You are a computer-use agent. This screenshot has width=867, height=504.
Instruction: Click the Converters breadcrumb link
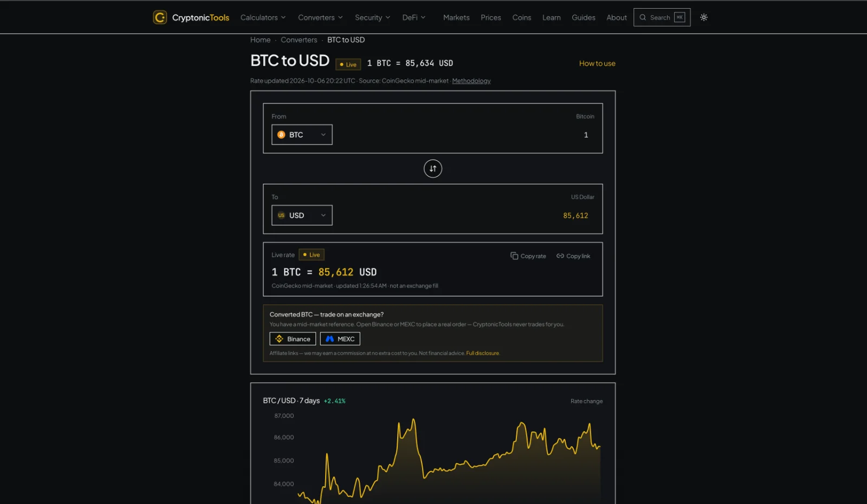299,40
